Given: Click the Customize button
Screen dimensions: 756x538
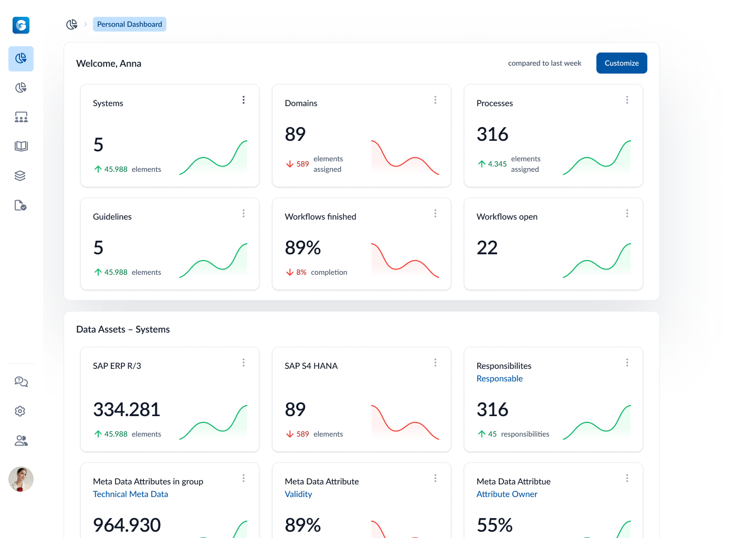Looking at the screenshot, I should click(622, 63).
